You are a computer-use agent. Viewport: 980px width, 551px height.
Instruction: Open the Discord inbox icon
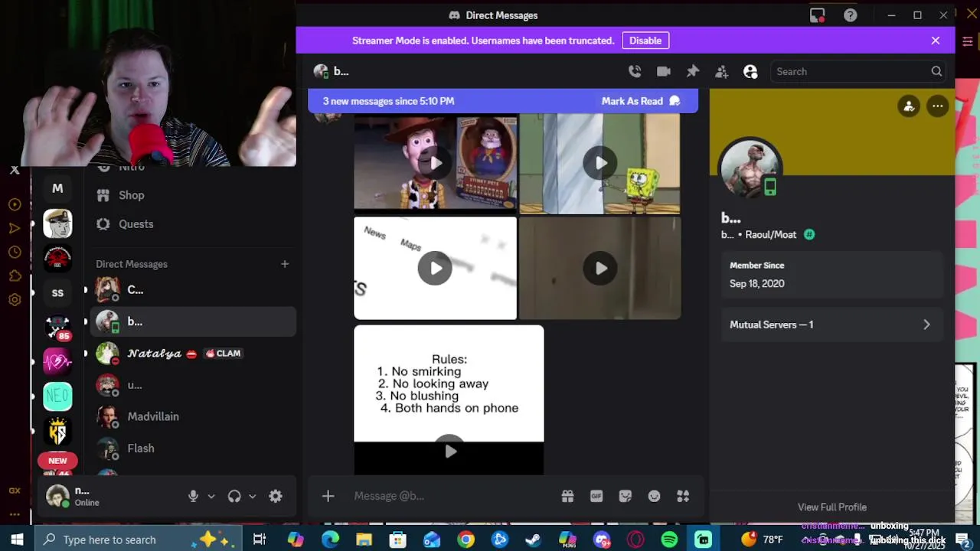tap(818, 15)
